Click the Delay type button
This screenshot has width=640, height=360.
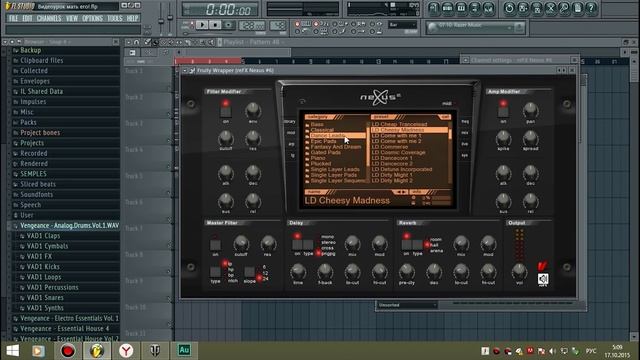(x=308, y=245)
